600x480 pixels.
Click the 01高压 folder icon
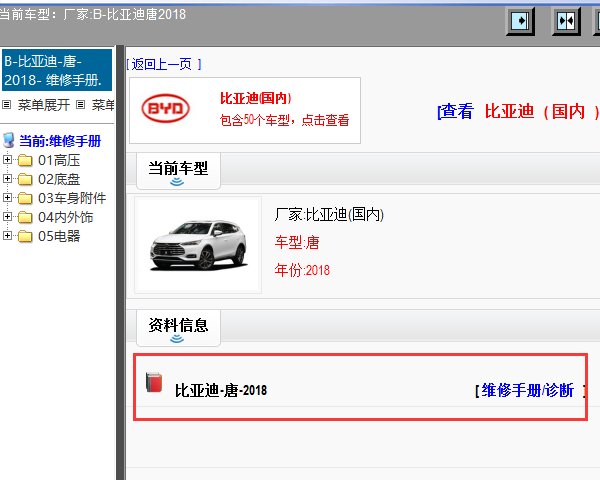pyautogui.click(x=25, y=160)
